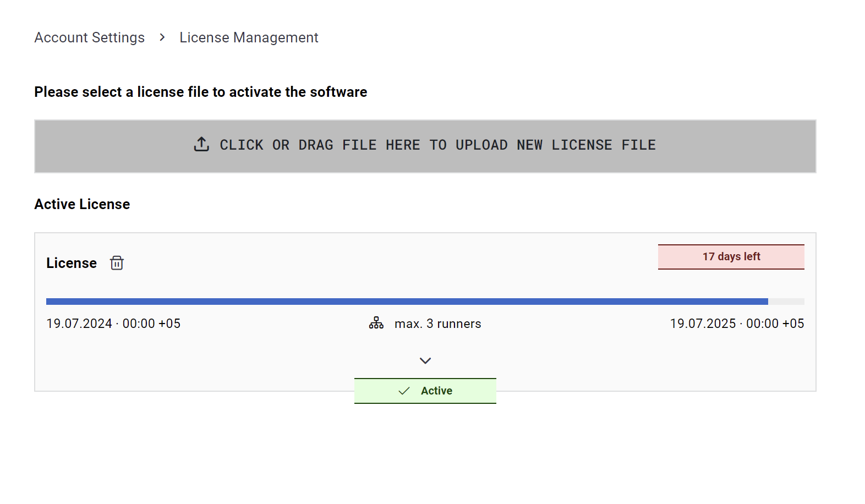Click the select license file instruction text
The image size is (865, 504).
201,92
